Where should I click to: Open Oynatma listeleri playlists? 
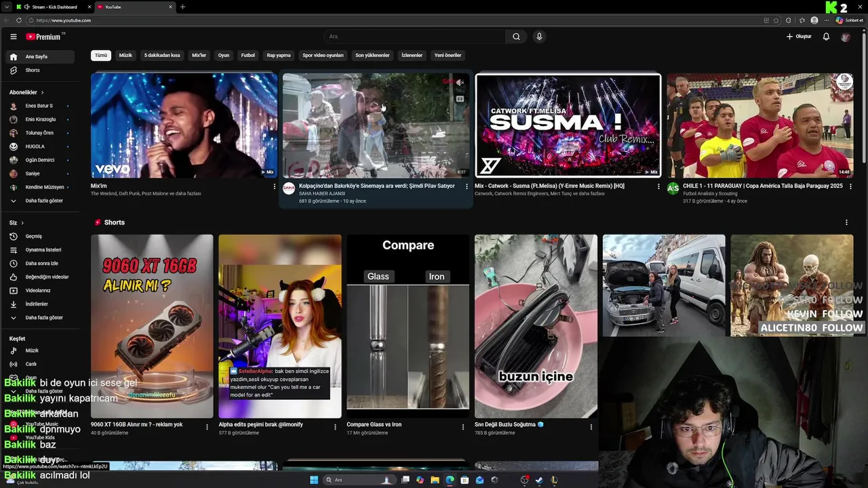40,250
